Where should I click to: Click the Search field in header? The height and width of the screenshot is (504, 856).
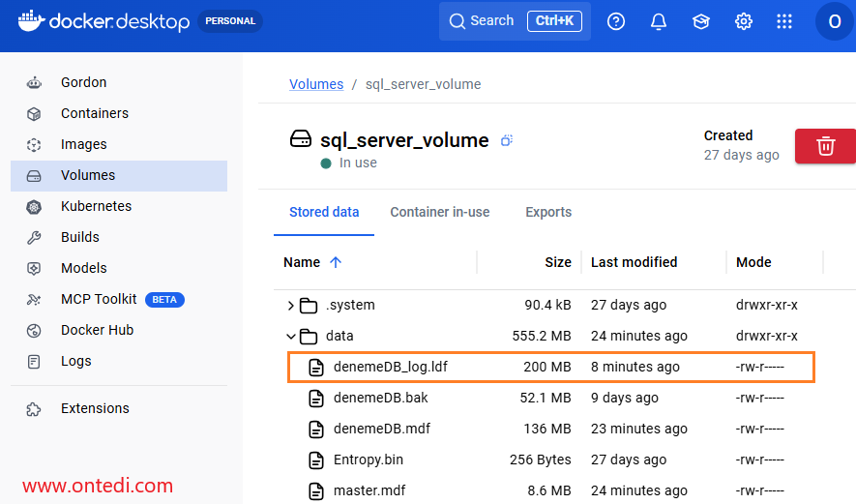click(515, 20)
